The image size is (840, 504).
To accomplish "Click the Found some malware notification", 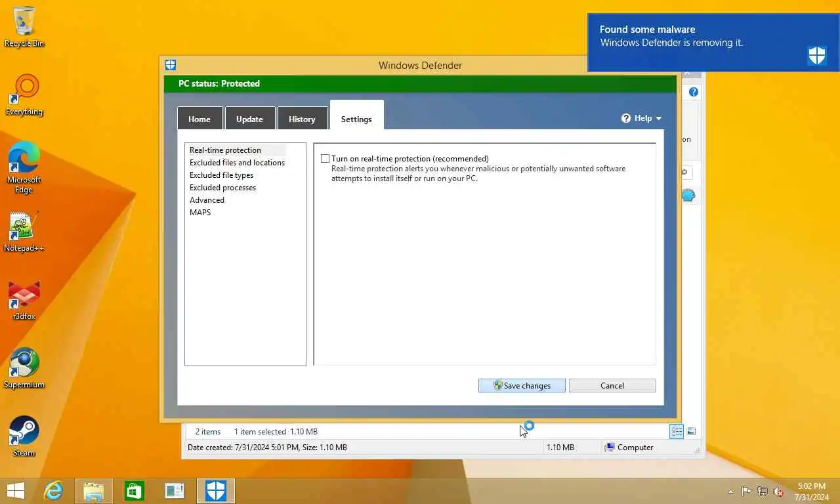I will point(713,43).
